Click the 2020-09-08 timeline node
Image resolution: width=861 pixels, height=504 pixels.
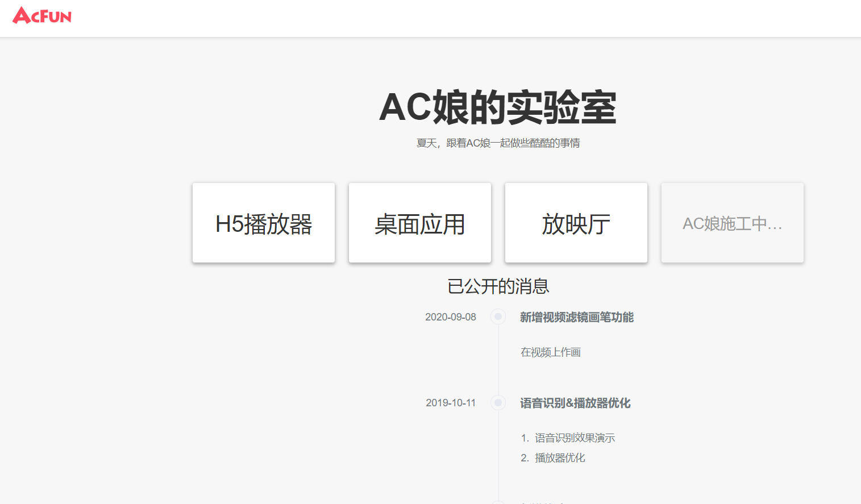[498, 316]
